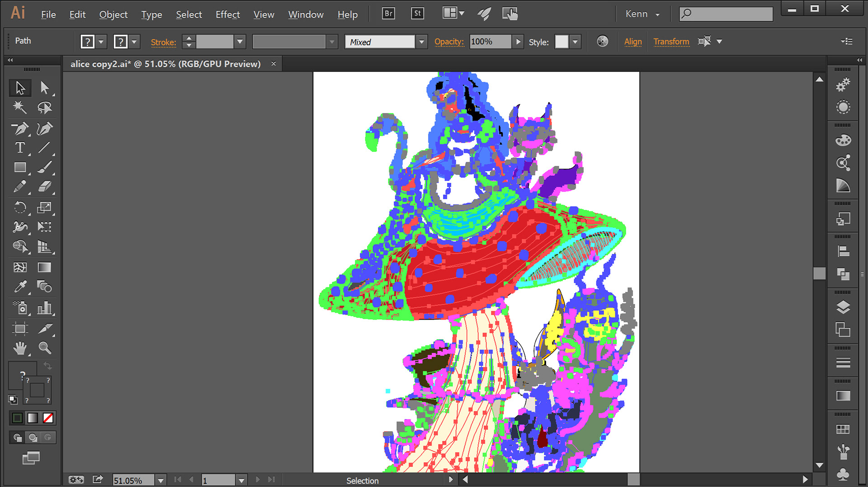Select the Eyedropper tool
Viewport: 868px width, 487px height.
20,286
